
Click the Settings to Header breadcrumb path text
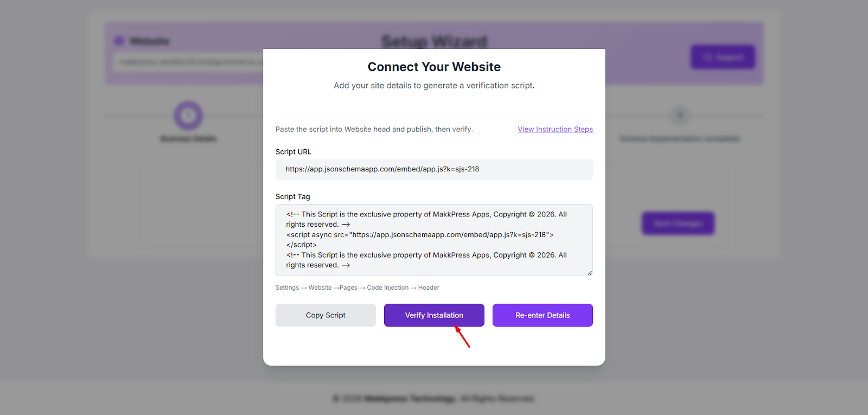click(x=357, y=288)
